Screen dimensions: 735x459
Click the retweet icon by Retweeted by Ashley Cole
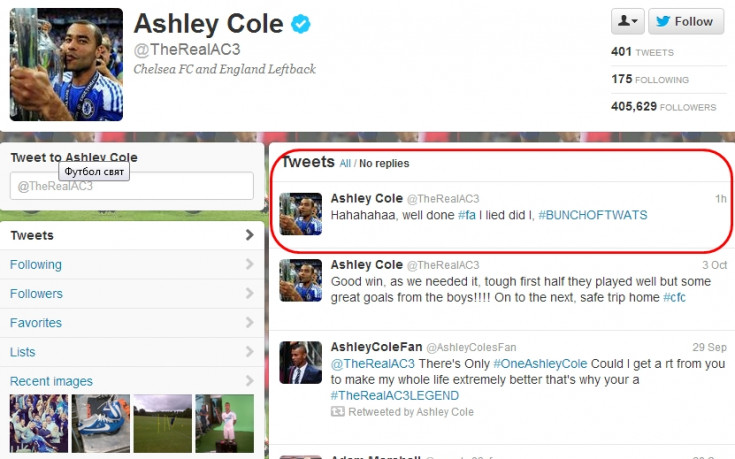[338, 412]
